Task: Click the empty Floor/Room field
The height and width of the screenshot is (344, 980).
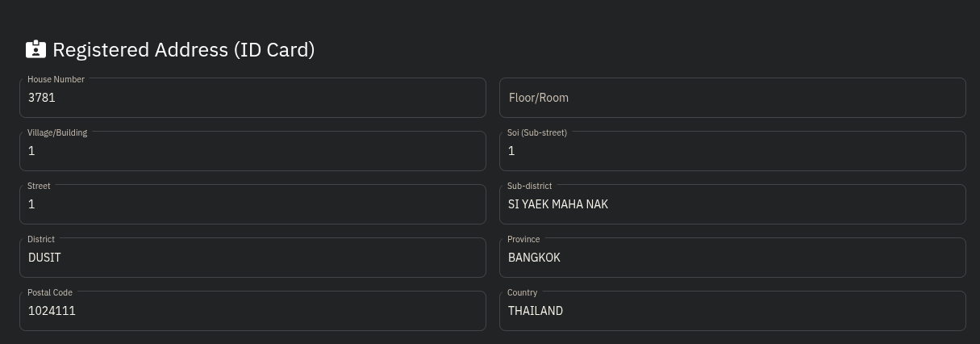Action: pos(732,99)
